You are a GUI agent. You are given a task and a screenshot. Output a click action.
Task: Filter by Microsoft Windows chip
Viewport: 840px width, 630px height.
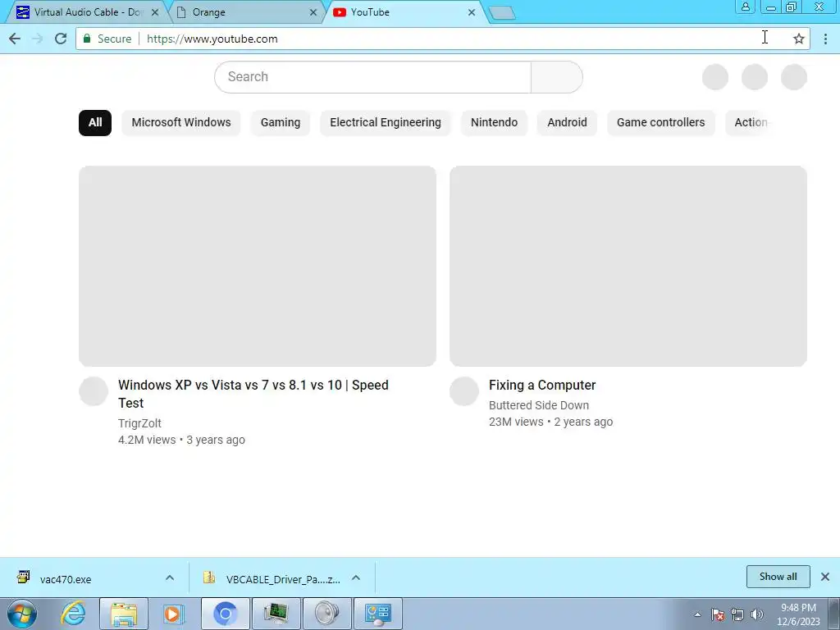181,123
